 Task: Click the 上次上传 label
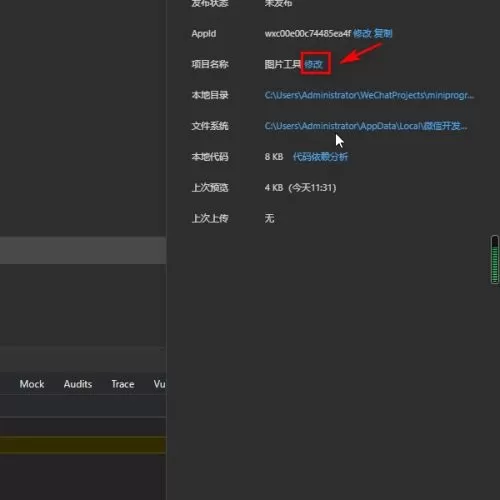(210, 218)
